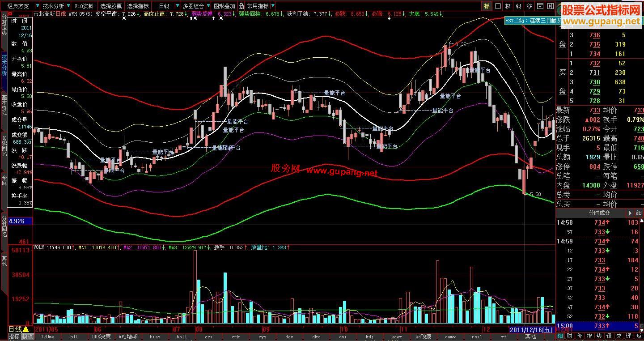Switch to 价 price tab bottom right
644x341 pixels.
pyautogui.click(x=580, y=336)
